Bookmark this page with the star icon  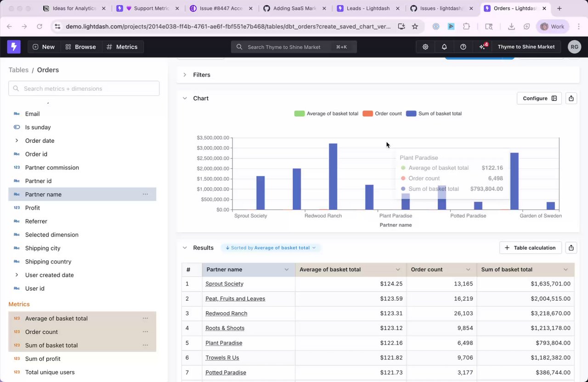(x=415, y=27)
